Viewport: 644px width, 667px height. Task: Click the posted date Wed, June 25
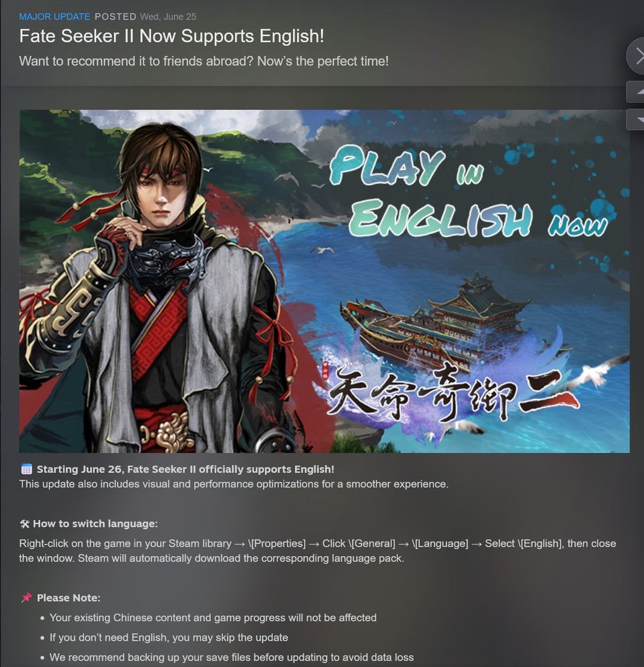click(x=168, y=17)
